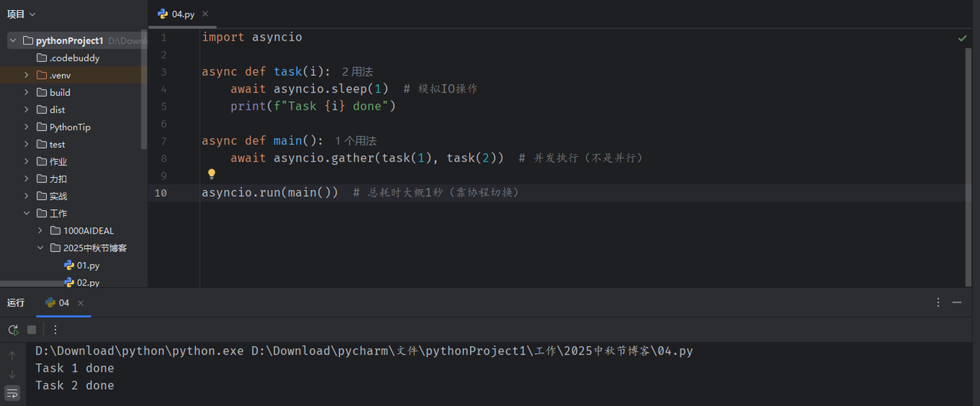Minimize the Run tool window
The height and width of the screenshot is (406, 980).
[x=957, y=303]
